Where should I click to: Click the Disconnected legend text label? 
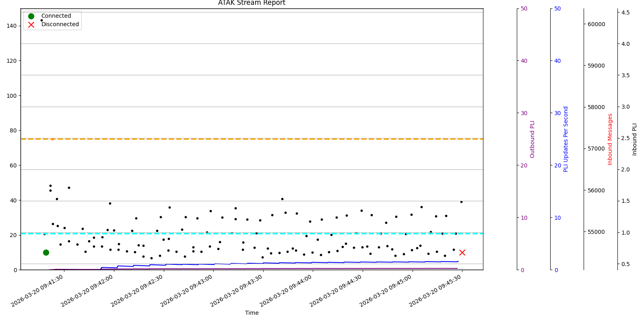tap(60, 25)
